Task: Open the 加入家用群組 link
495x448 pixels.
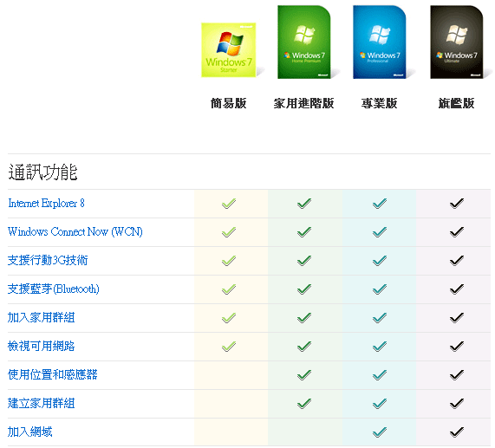Action: [x=42, y=318]
